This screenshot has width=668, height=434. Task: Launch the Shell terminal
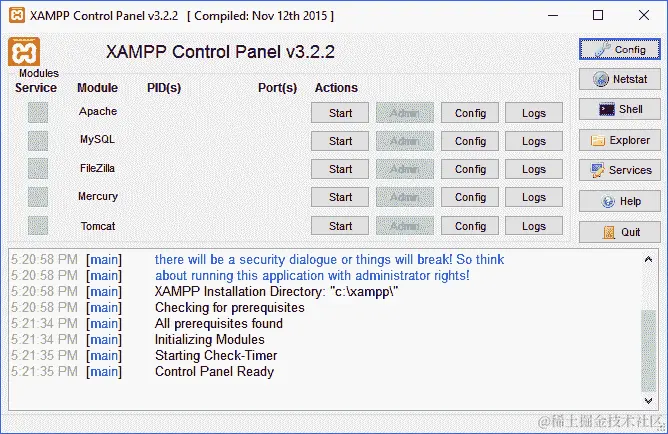[619, 109]
